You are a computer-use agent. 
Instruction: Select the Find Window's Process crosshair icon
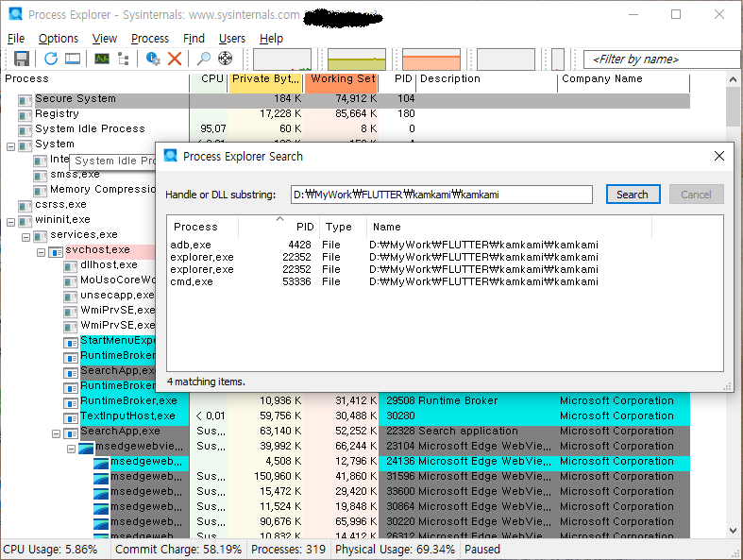pos(225,59)
